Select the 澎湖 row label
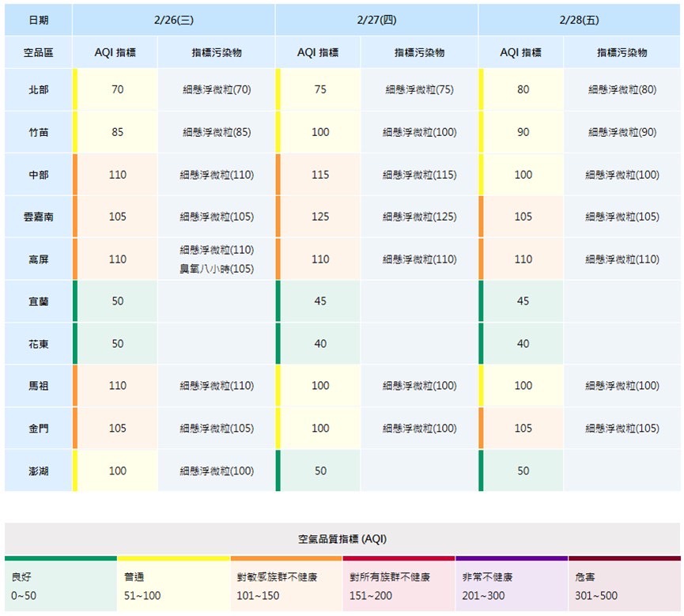This screenshot has height=616, width=684. 39,471
